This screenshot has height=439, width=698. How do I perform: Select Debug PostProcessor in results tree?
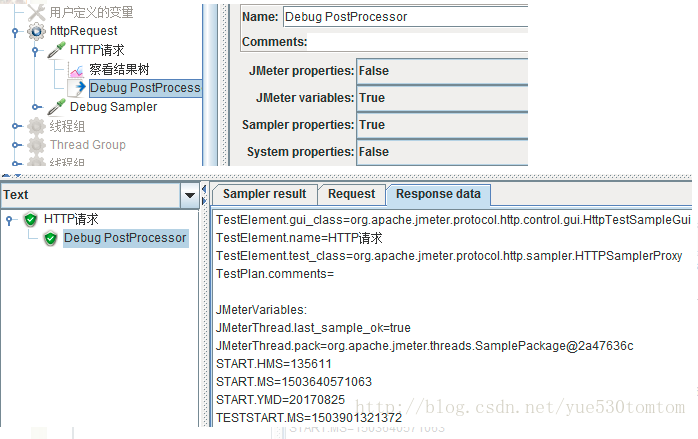point(125,238)
